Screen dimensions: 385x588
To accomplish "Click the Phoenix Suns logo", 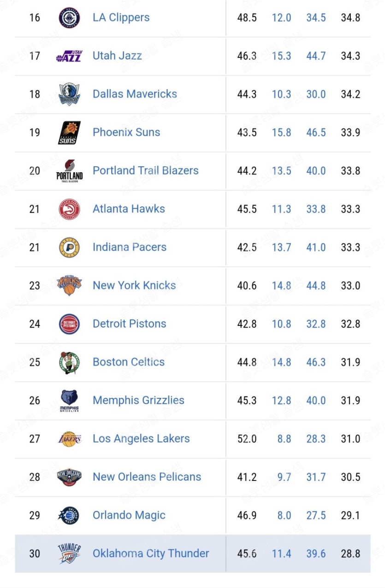I will pos(69,132).
